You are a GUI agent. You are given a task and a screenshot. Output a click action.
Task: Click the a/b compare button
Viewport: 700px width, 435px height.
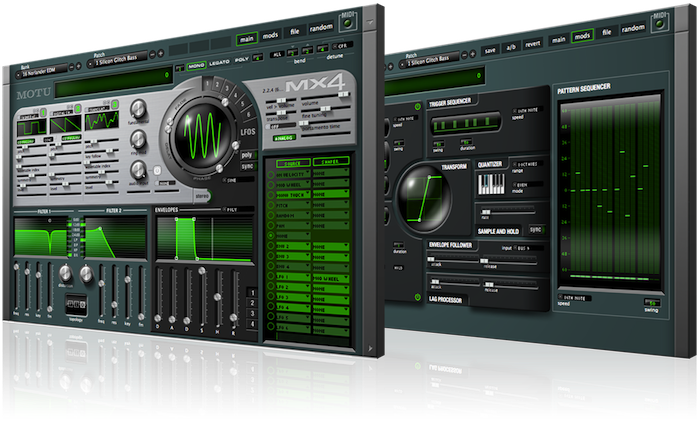click(x=511, y=47)
